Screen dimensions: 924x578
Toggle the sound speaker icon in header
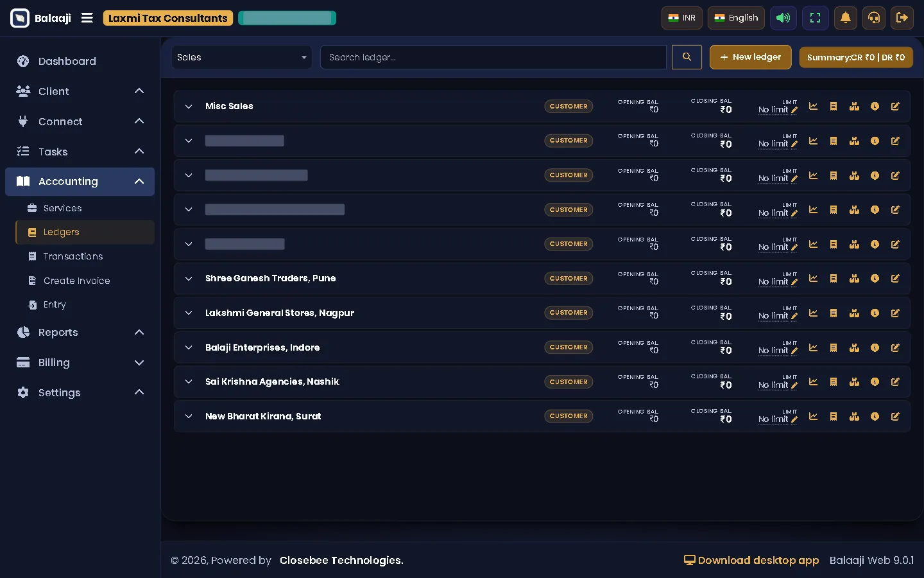pyautogui.click(x=783, y=18)
